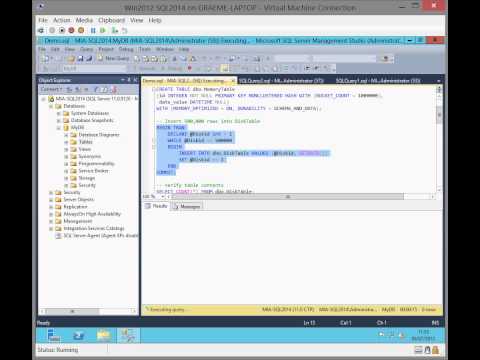Click the blue Pause VM icon

(x=93, y=30)
